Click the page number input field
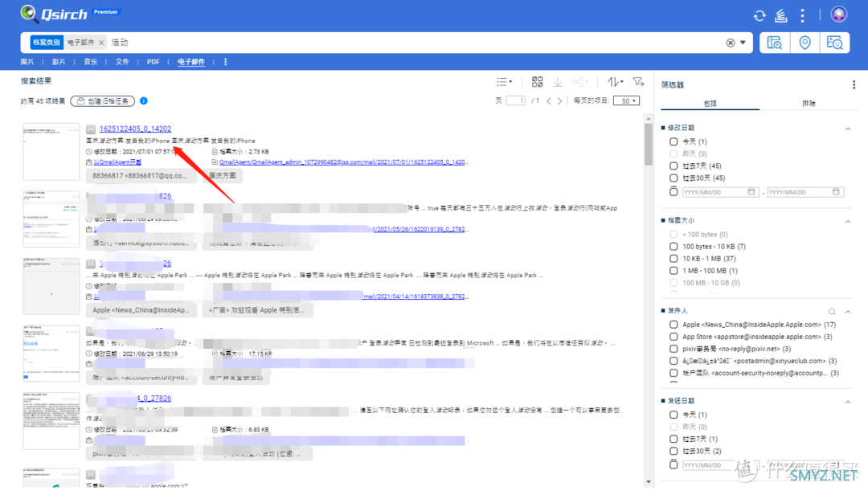This screenshot has height=491, width=868. 515,100
